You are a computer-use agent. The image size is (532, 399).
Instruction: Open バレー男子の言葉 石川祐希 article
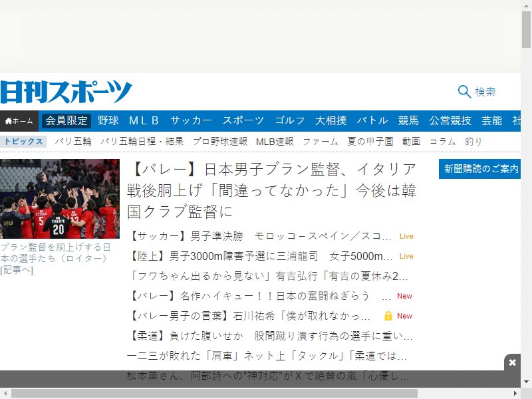(x=250, y=316)
